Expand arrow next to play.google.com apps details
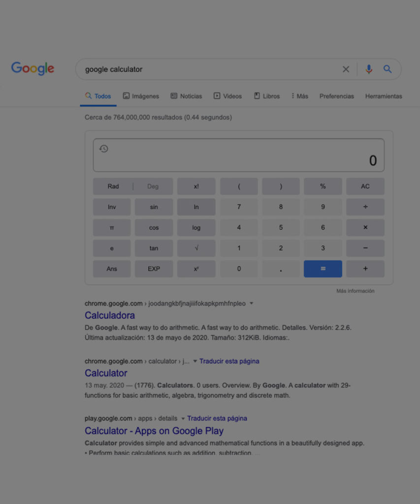 pos(183,418)
